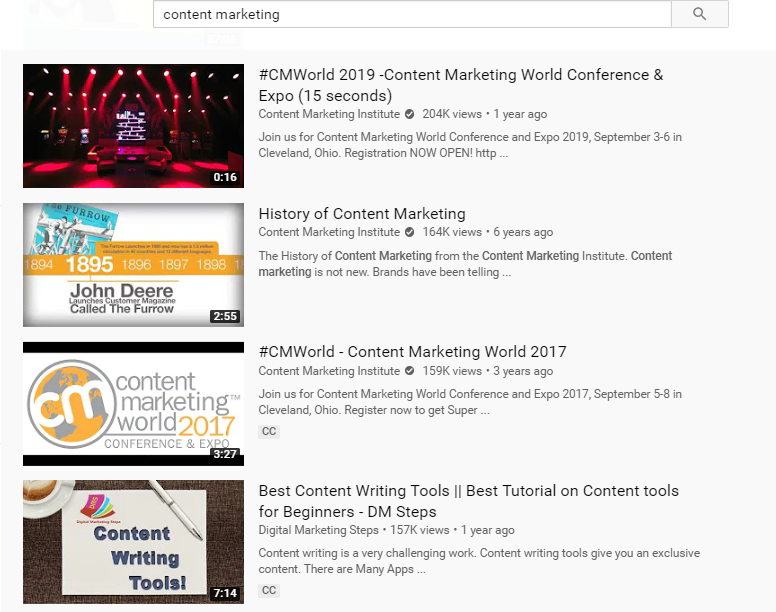Focus the search box containing 'content marketing'
This screenshot has width=776, height=612.
pos(412,14)
